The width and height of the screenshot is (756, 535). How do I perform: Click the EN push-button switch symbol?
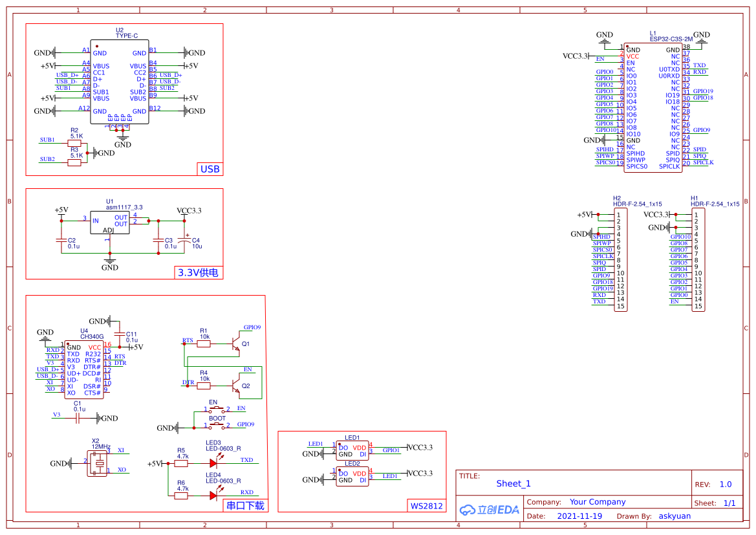tap(217, 409)
